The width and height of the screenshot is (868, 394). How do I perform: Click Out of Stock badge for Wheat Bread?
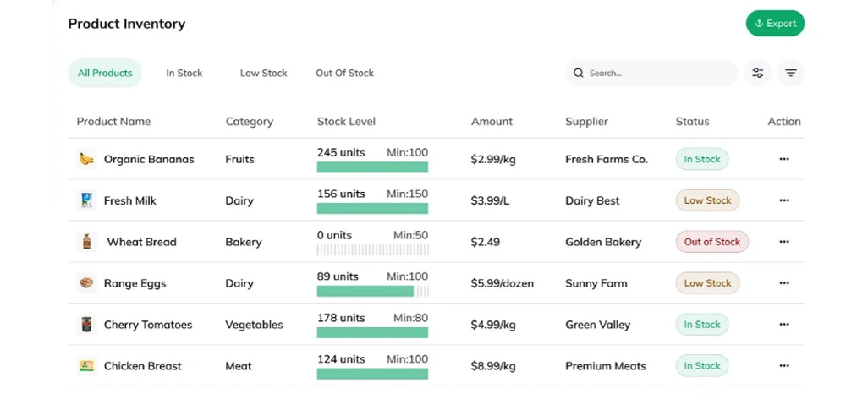[711, 242]
